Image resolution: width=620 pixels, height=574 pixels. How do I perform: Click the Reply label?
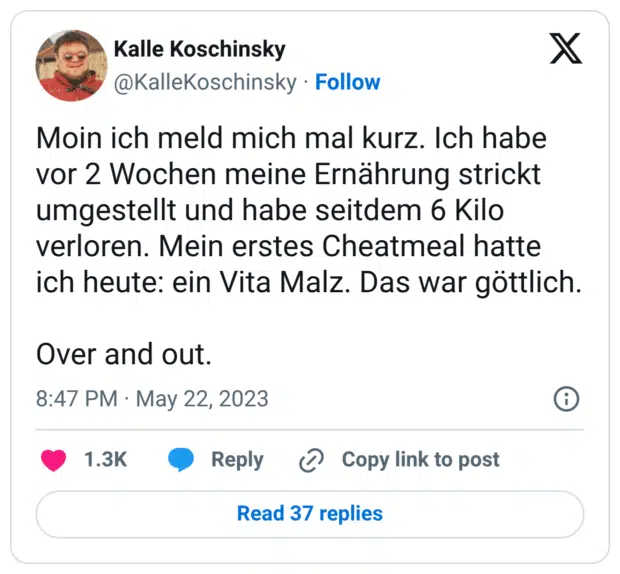(237, 460)
